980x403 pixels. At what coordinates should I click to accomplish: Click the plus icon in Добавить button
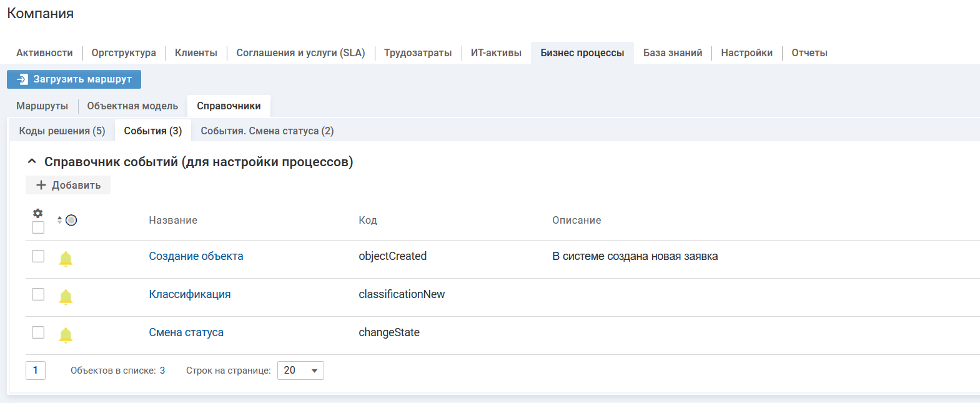pos(41,185)
